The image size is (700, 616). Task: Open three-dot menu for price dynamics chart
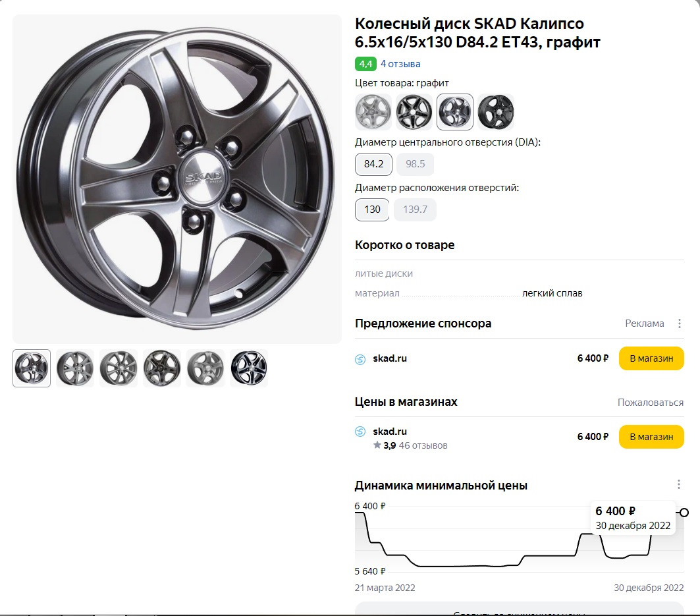pyautogui.click(x=679, y=485)
